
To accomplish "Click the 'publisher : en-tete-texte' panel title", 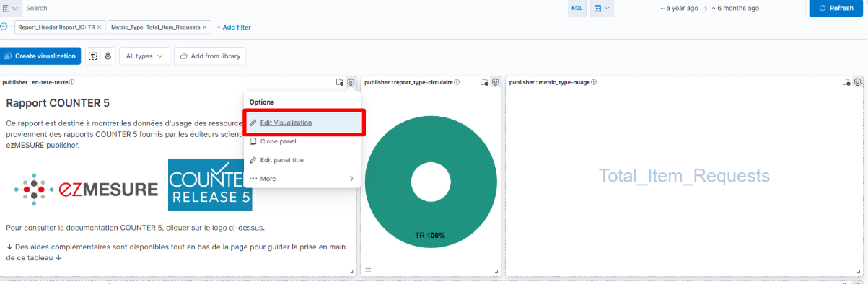I will tap(35, 82).
